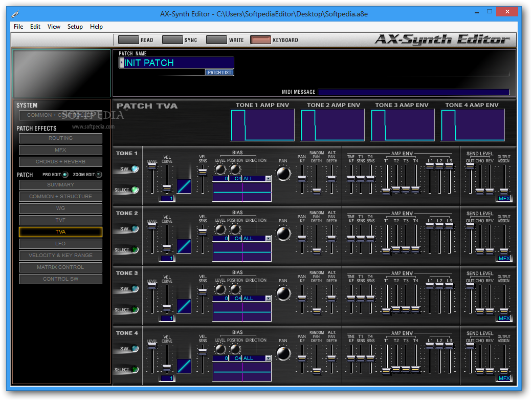Select the TVA page
The height and width of the screenshot is (401, 532).
tap(60, 232)
